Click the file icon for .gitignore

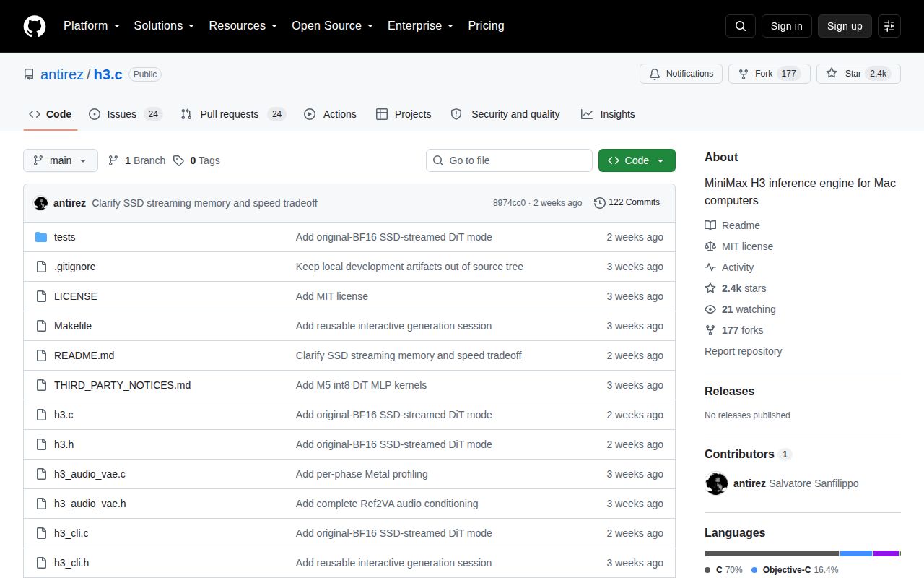tap(41, 267)
